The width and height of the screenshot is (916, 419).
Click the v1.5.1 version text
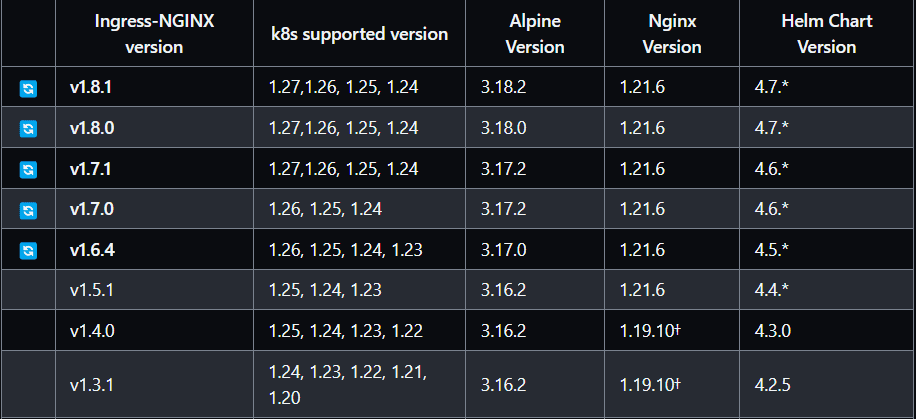point(89,290)
